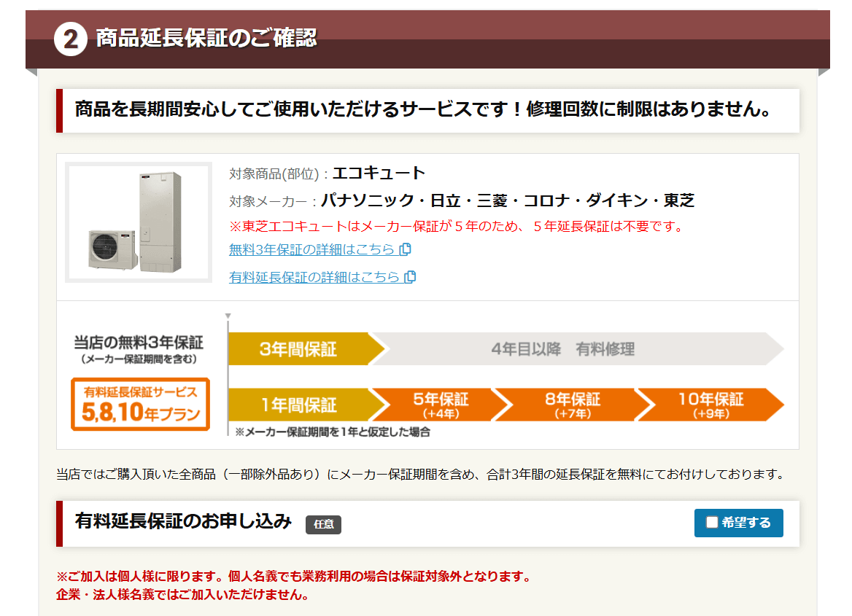
Task: Click the 商品延長保証のご確認 section title
Action: coord(206,38)
